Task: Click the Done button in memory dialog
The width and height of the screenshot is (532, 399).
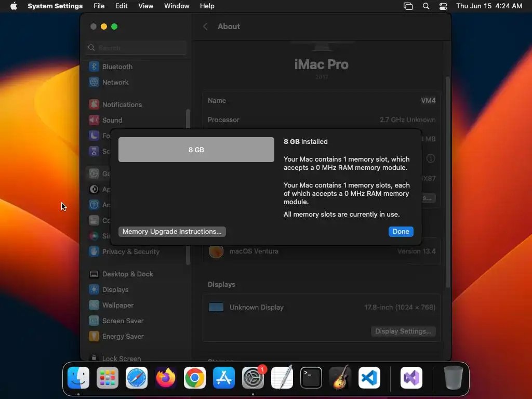Action: [x=401, y=231]
